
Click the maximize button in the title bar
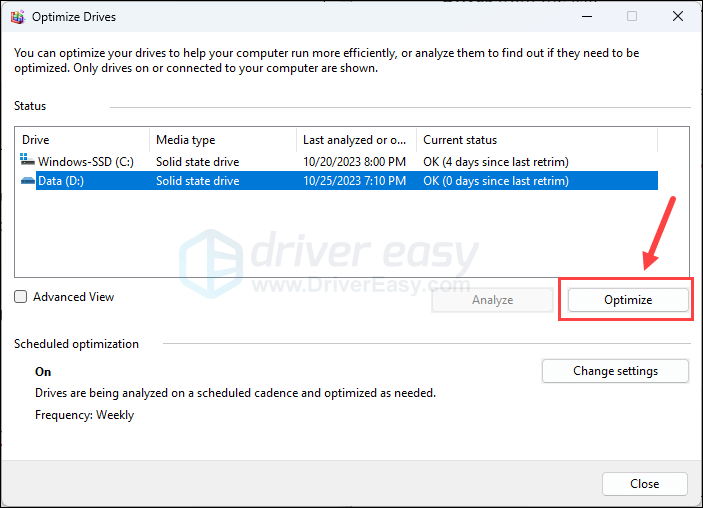[631, 16]
